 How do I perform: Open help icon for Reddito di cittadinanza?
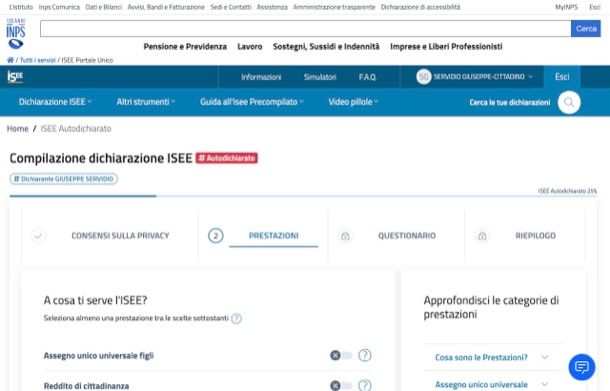365,386
